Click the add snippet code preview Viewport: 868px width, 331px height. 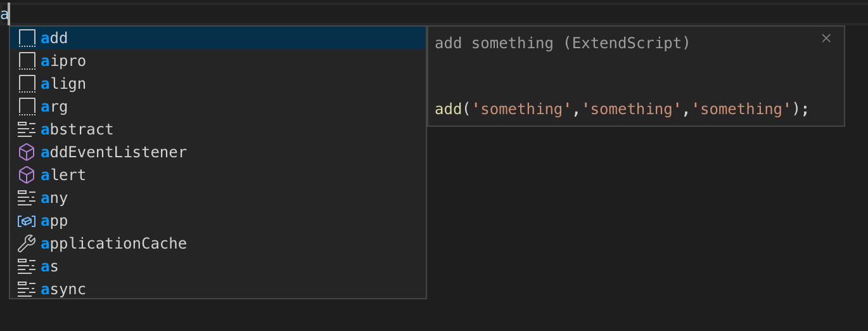coord(622,109)
